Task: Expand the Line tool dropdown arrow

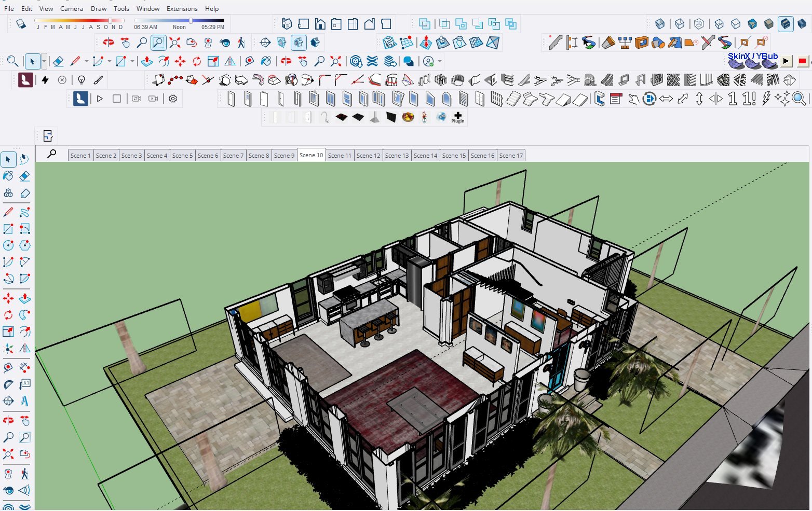Action: click(x=86, y=61)
